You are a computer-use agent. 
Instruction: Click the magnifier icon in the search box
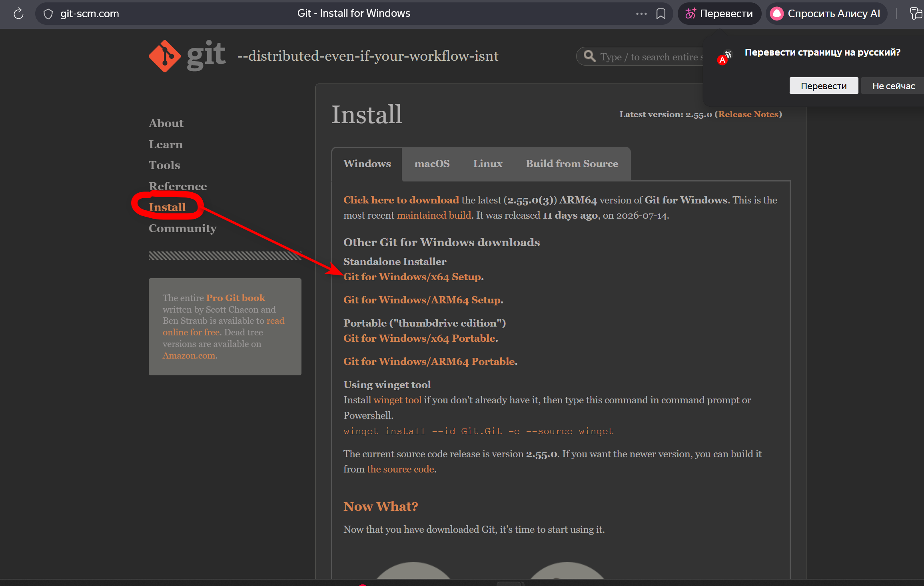click(x=589, y=56)
